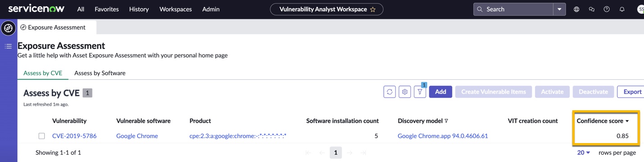Click the Vulnerability Analyst Workspace title pill
Screen dimensions: 644x162
(x=327, y=9)
